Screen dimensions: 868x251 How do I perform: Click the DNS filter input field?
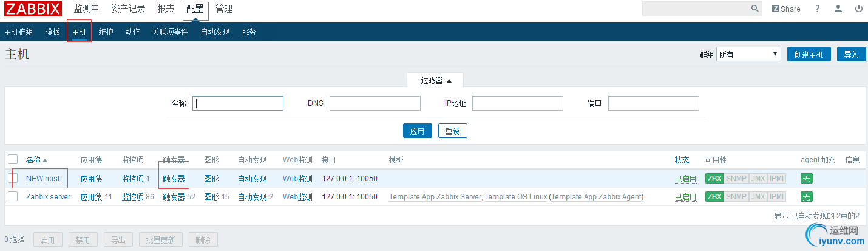375,103
